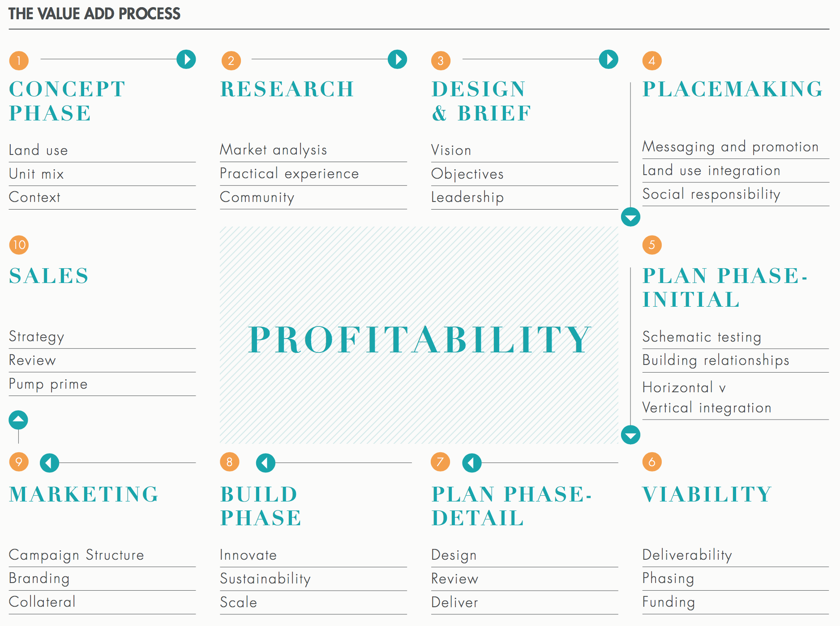Click the left arrow beside step 9

click(x=49, y=463)
